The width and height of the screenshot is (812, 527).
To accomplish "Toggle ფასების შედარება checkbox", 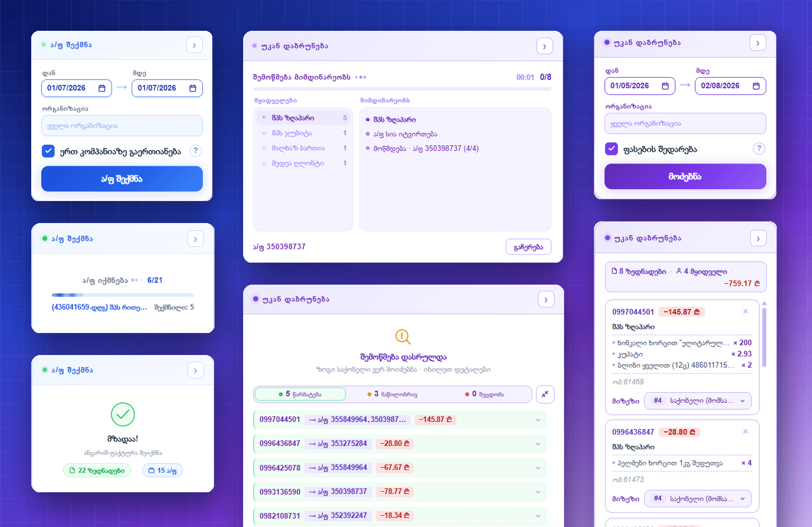I will click(x=612, y=149).
